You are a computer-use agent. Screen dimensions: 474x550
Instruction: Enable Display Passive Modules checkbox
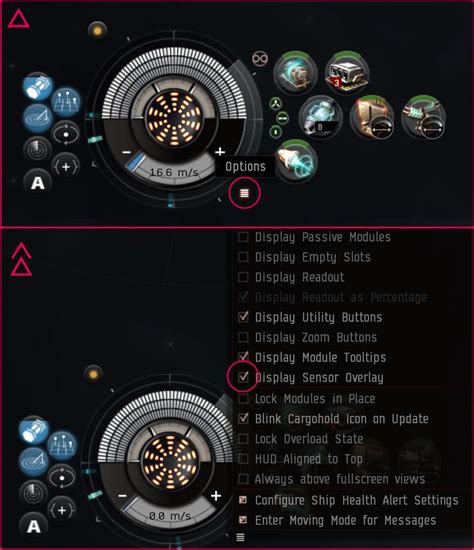pyautogui.click(x=243, y=237)
